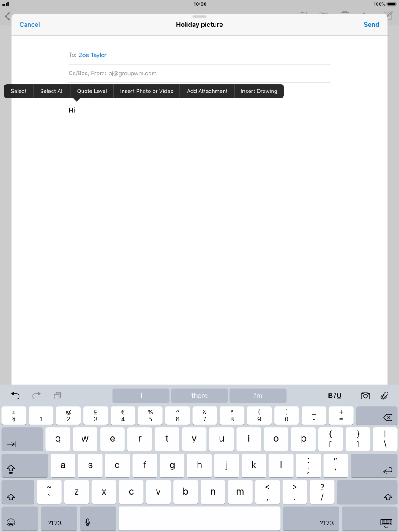This screenshot has width=399, height=532.
Task: Cancel composing the email
Action: coord(29,25)
